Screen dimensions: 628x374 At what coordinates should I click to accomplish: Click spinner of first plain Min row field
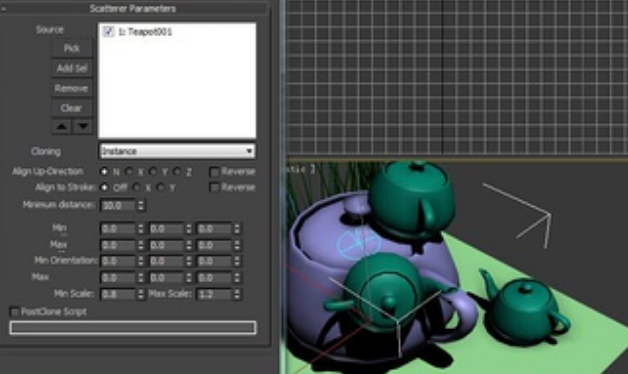click(x=141, y=229)
